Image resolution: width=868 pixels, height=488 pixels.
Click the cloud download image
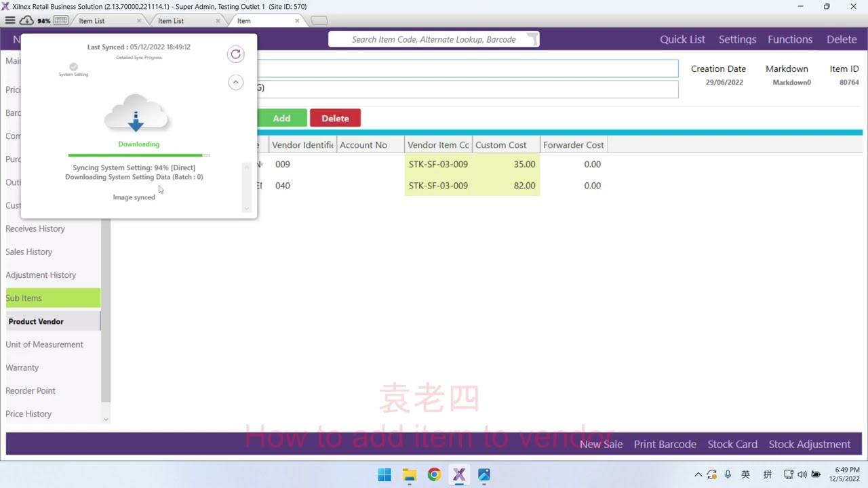(136, 114)
